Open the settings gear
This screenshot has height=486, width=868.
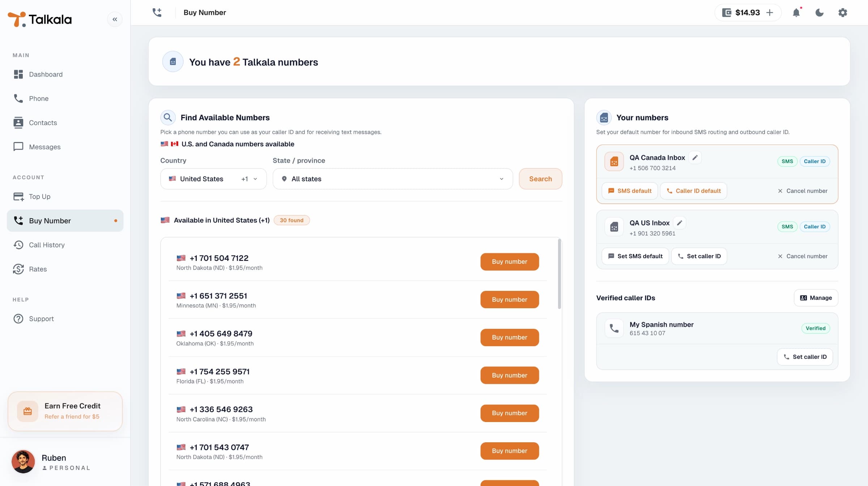pos(843,13)
